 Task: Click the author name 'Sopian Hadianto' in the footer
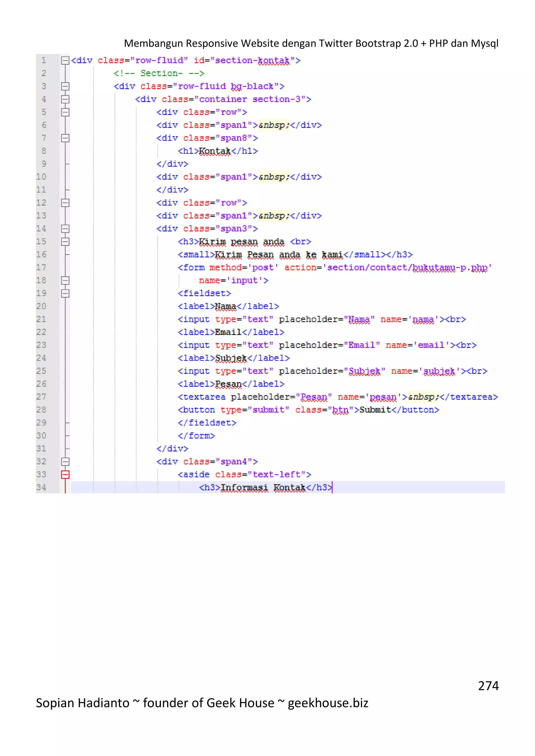coord(83,703)
